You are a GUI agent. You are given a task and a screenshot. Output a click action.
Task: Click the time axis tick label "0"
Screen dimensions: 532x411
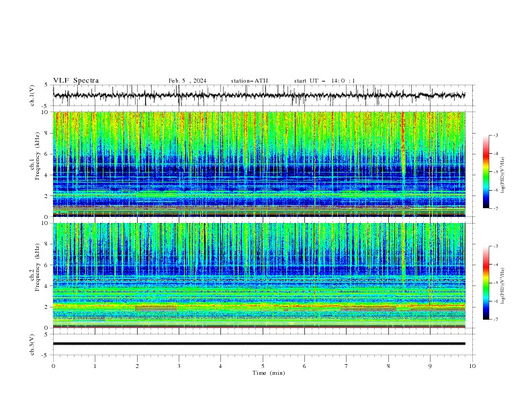(x=53, y=366)
